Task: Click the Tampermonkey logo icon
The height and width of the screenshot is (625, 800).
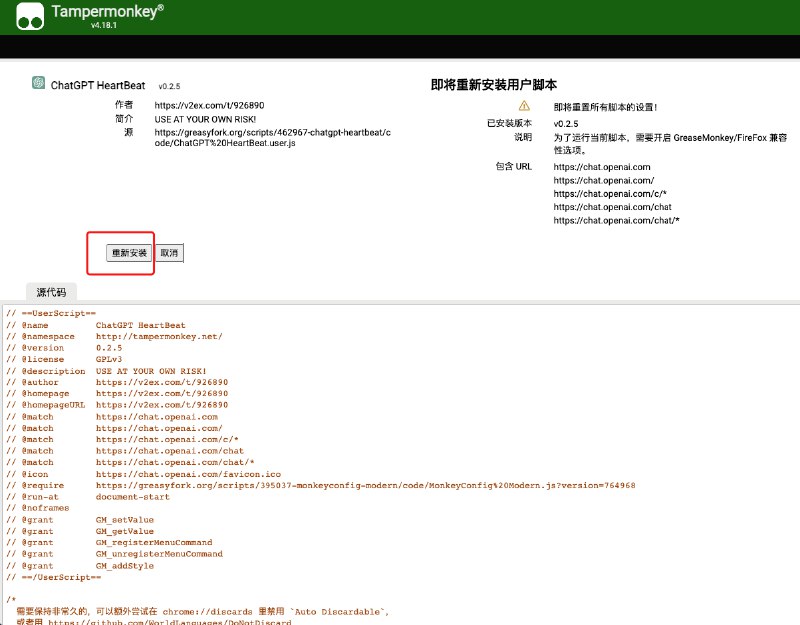Action: pos(30,16)
